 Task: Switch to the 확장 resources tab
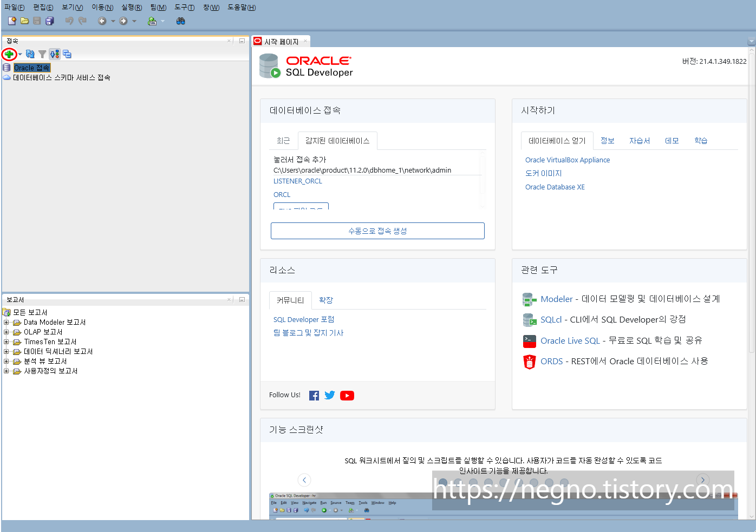coord(326,300)
